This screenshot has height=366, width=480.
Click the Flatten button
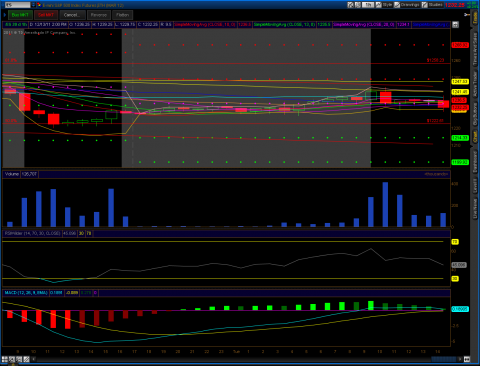point(123,15)
